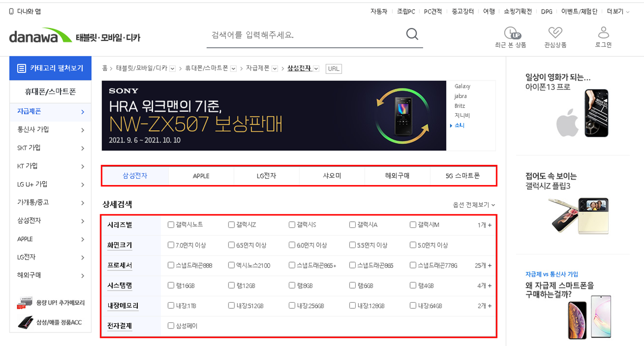644x346 pixels.
Task: Click the URL copy button
Action: pyautogui.click(x=334, y=68)
